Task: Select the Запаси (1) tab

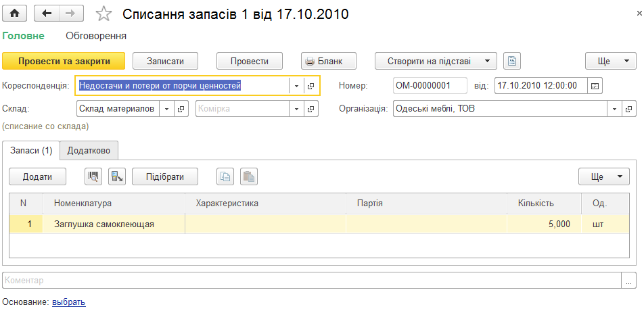Action: pos(31,151)
